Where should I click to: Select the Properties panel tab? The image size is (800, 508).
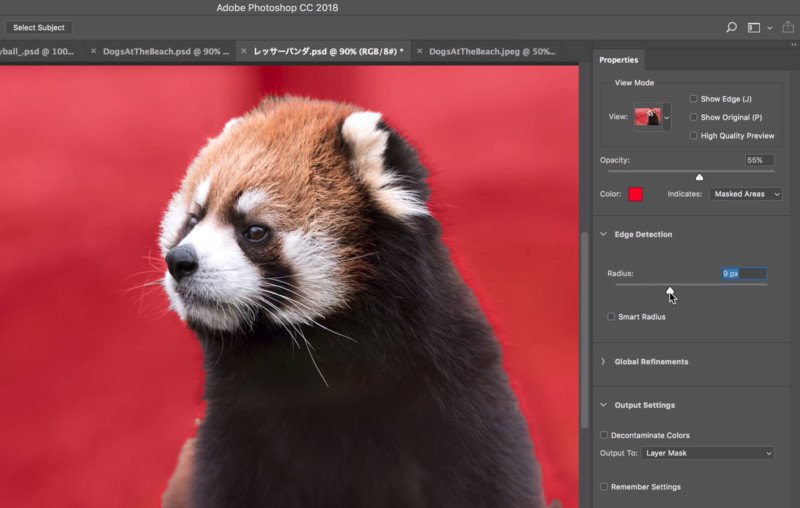pyautogui.click(x=618, y=60)
